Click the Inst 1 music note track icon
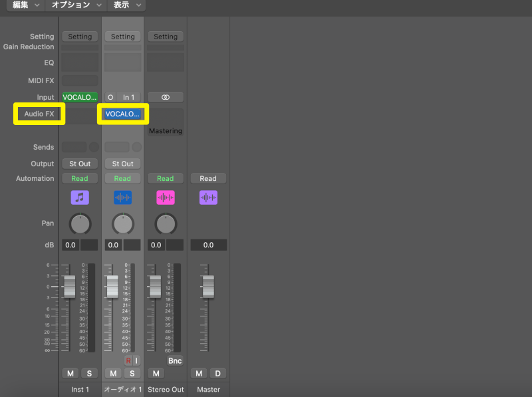The width and height of the screenshot is (532, 397). click(80, 198)
